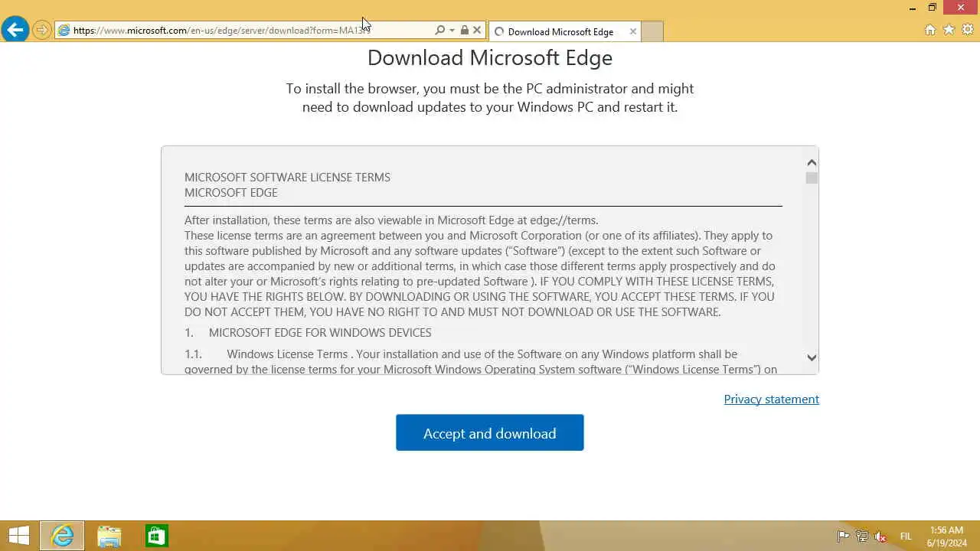Click the FIL input language indicator
The height and width of the screenshot is (551, 980).
click(906, 536)
